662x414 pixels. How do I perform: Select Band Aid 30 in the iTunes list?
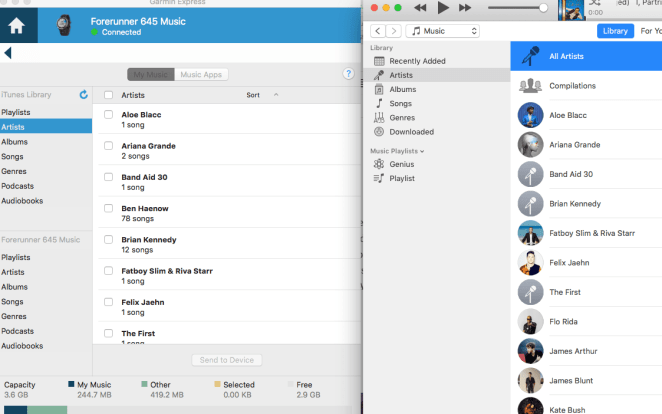[x=586, y=174]
